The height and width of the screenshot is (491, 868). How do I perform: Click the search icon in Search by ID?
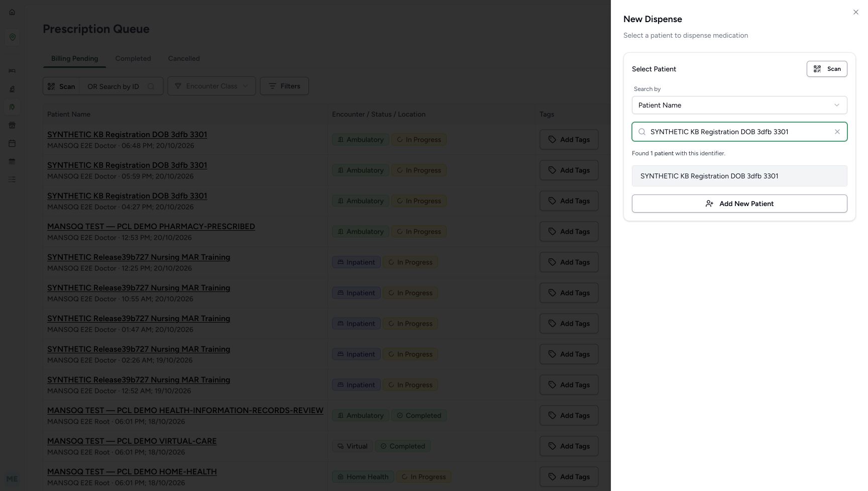point(151,86)
